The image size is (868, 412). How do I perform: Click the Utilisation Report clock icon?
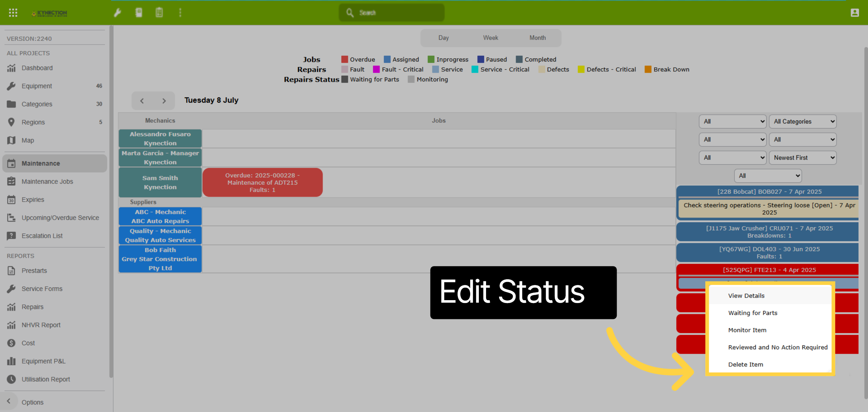click(11, 379)
